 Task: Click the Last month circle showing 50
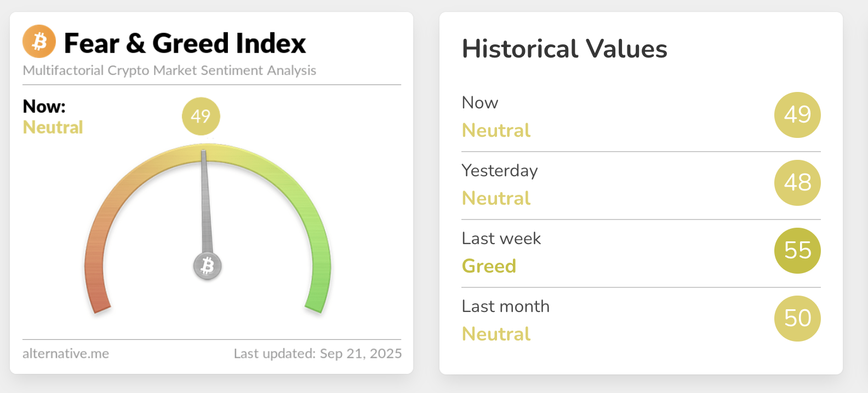tap(797, 319)
